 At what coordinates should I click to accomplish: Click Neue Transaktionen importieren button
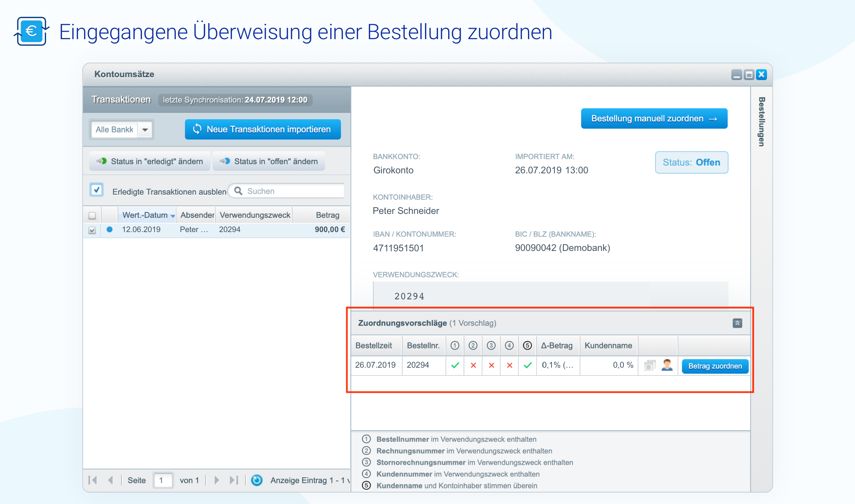(x=263, y=129)
